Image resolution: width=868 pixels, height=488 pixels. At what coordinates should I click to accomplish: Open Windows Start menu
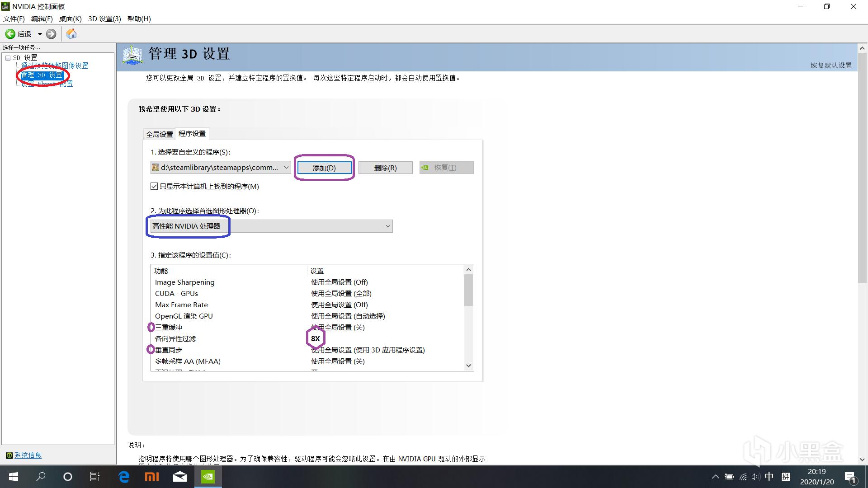pos(14,477)
